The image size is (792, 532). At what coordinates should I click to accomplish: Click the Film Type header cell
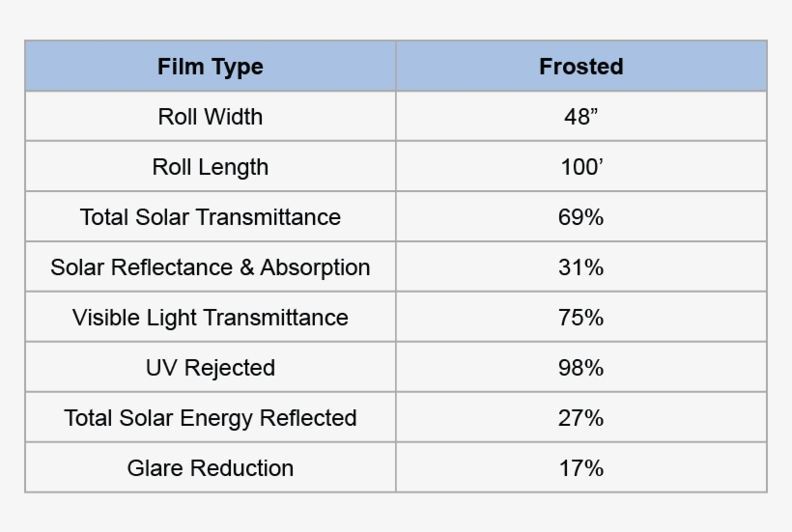pos(211,67)
